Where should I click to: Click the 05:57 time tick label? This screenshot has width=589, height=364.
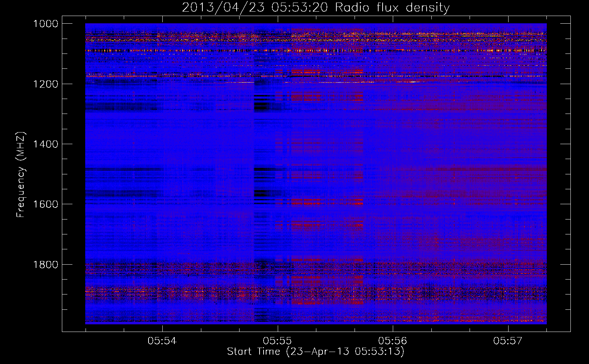[508, 341]
